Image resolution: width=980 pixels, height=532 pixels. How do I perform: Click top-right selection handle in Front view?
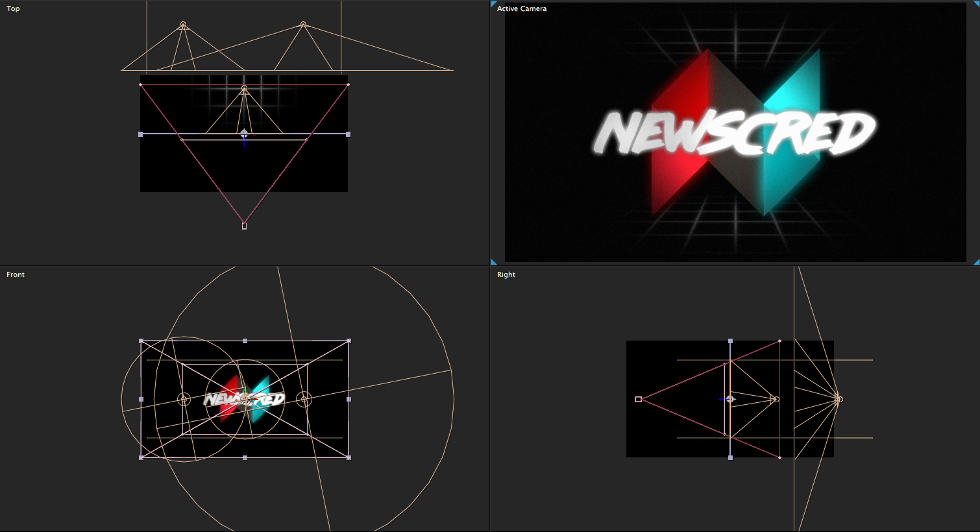(x=349, y=341)
